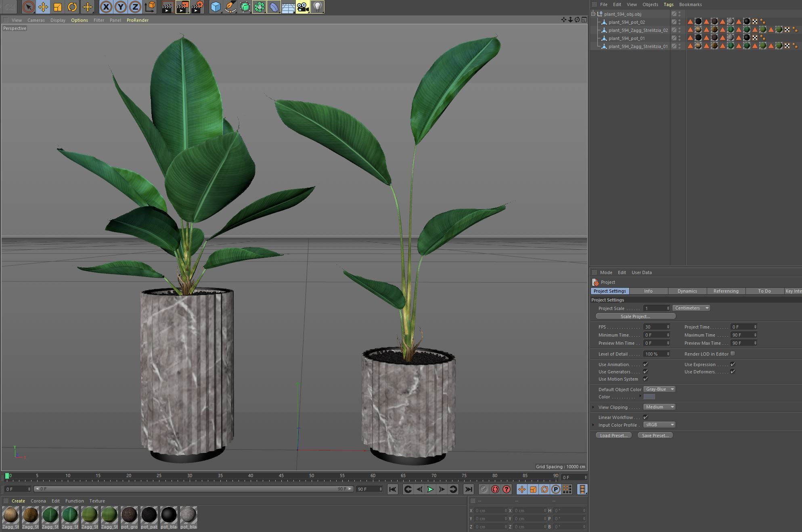
Task: Toggle the Use Animation checkbox
Action: coord(645,364)
